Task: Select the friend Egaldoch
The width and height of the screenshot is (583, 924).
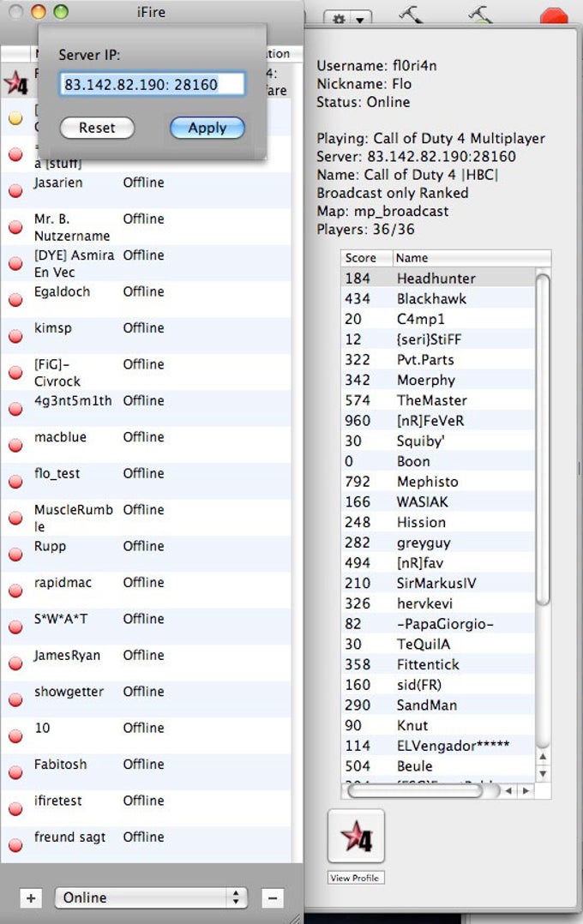Action: click(x=146, y=300)
